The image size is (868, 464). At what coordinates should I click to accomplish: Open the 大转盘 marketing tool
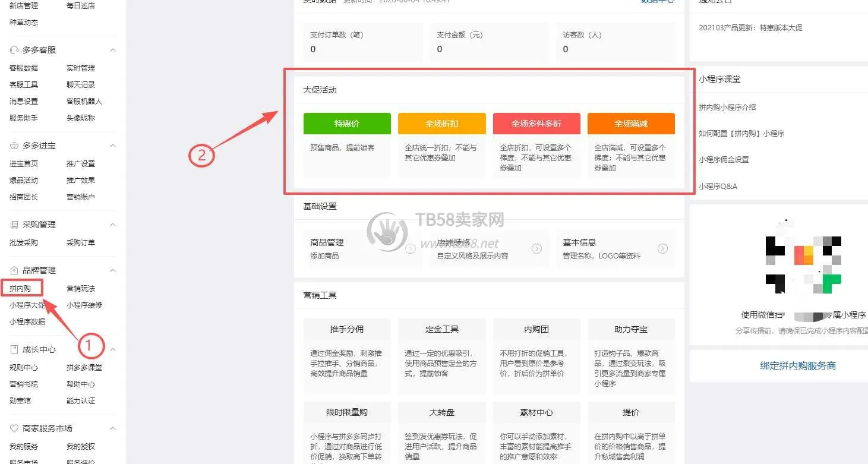coord(441,433)
